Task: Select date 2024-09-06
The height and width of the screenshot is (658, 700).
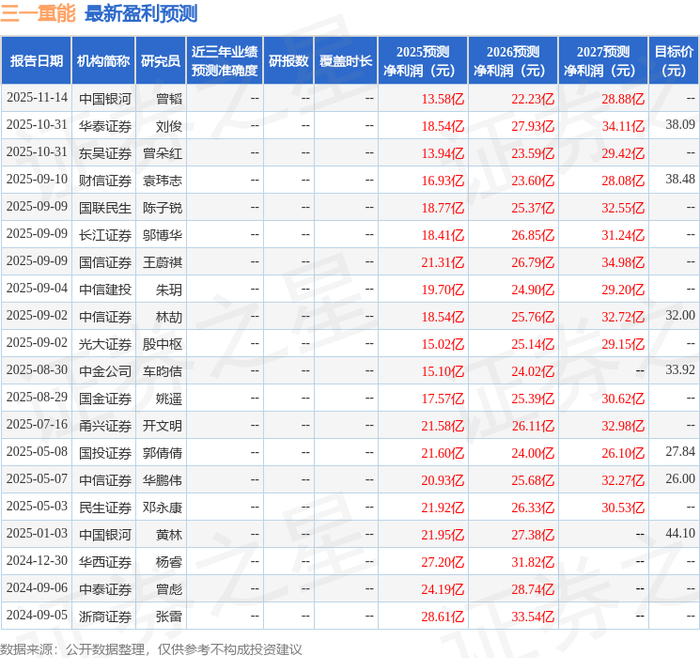Action: point(37,587)
